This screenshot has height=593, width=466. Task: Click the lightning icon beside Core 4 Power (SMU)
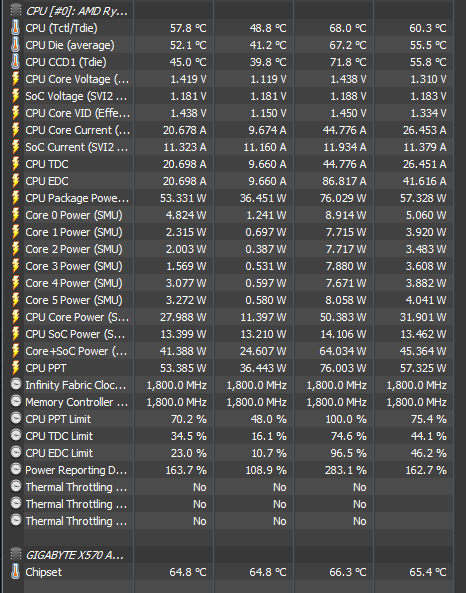15,283
